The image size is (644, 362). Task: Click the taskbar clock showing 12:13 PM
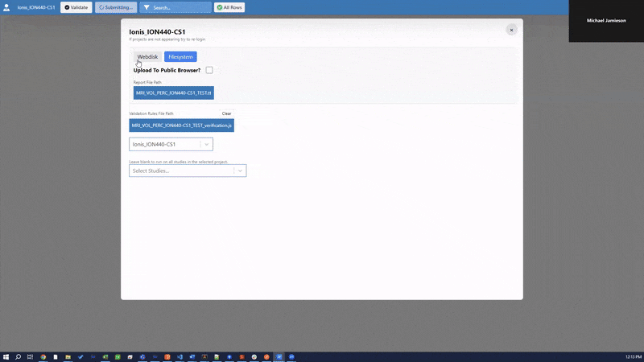click(634, 357)
